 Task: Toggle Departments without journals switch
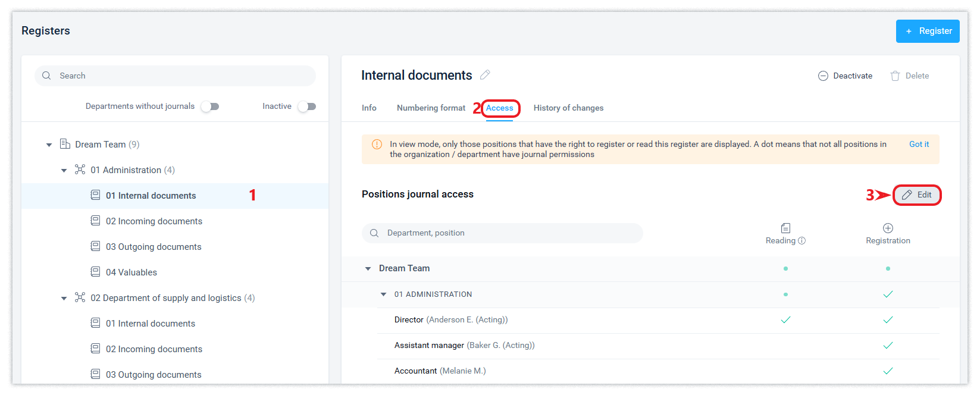tap(209, 106)
